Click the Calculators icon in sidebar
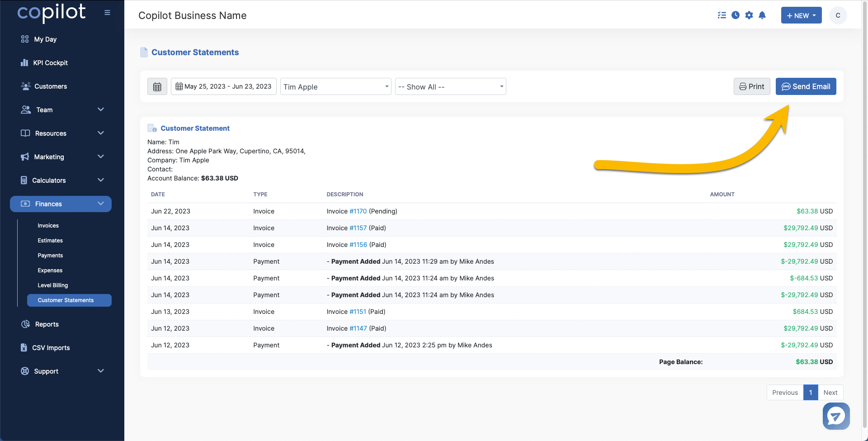The image size is (868, 441). point(24,180)
